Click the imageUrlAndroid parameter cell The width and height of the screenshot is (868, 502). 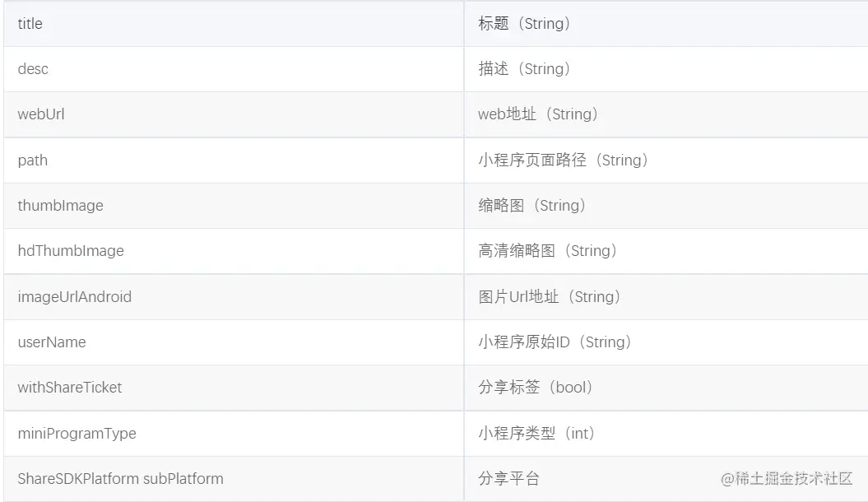75,297
